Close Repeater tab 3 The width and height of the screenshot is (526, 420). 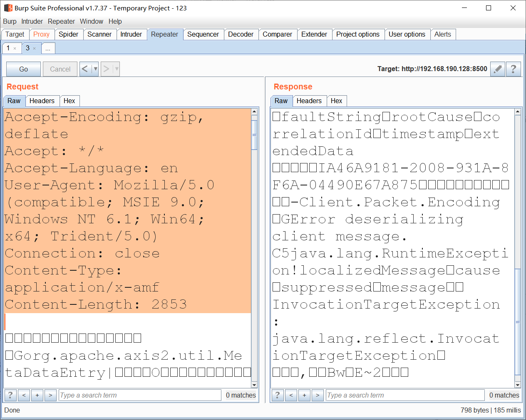click(x=35, y=49)
